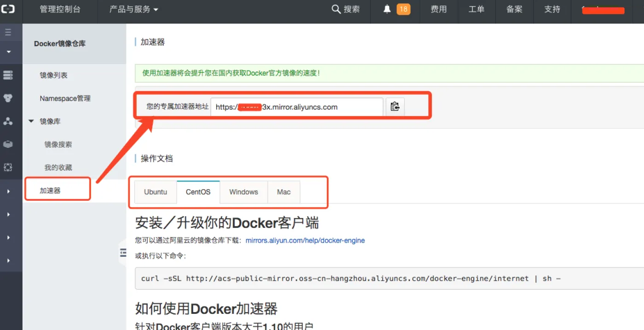Switch to the Windows tab
Screen dimensions: 644x330
coord(244,192)
